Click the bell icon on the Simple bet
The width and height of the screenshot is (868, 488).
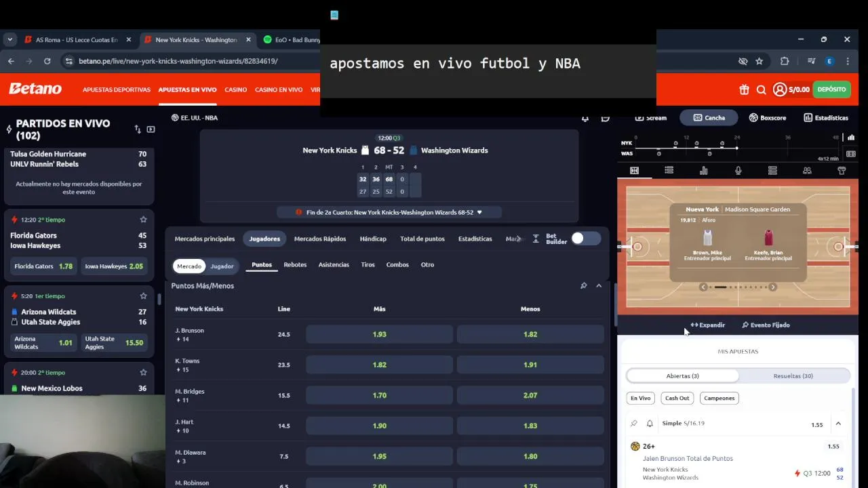(650, 424)
